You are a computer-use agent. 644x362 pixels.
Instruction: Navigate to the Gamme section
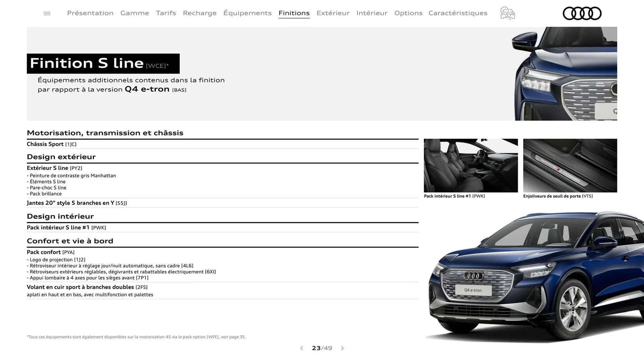point(135,13)
